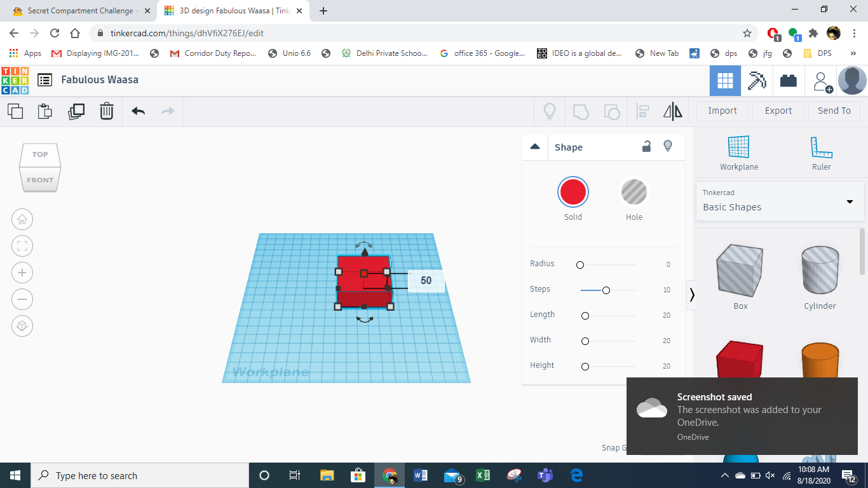868x488 pixels.
Task: Click the Export button
Action: click(x=778, y=111)
